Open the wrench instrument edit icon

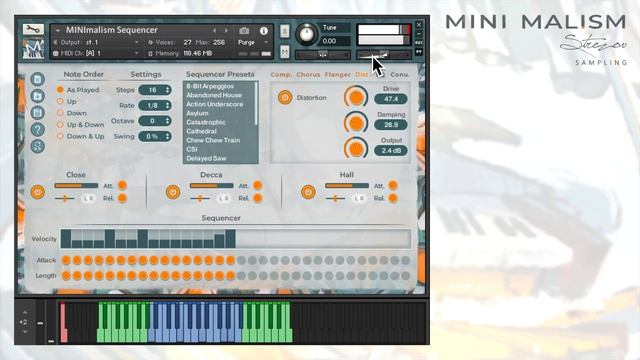click(33, 29)
